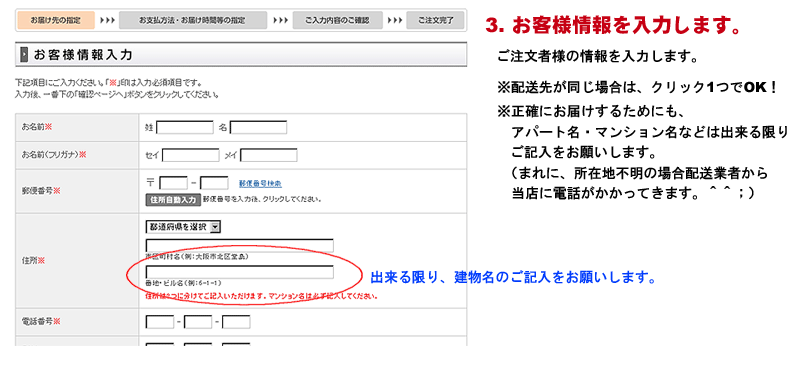
Task: Click the お名前(フリガナ) row label
Action: click(54, 155)
